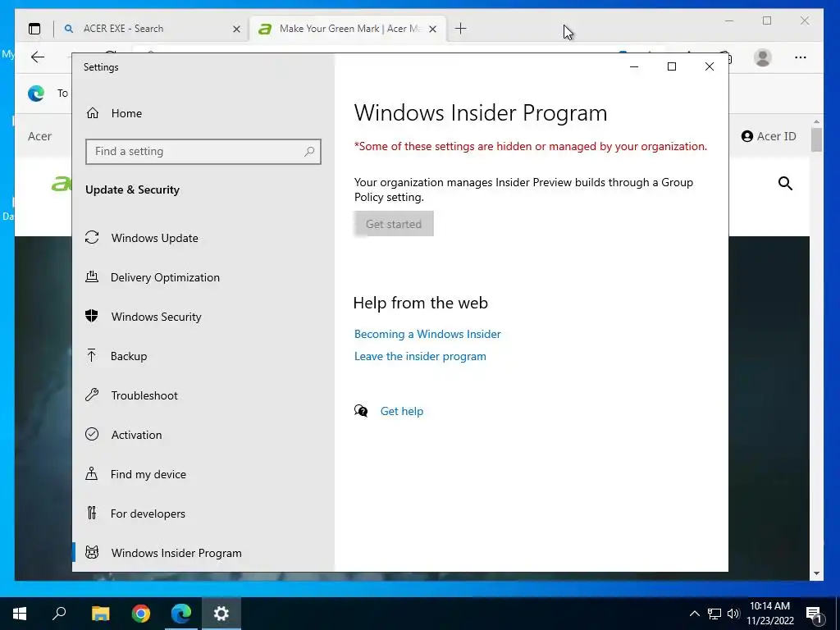Open Edge Settings and more ellipsis menu
Screen dimensions: 840x630
(x=801, y=57)
